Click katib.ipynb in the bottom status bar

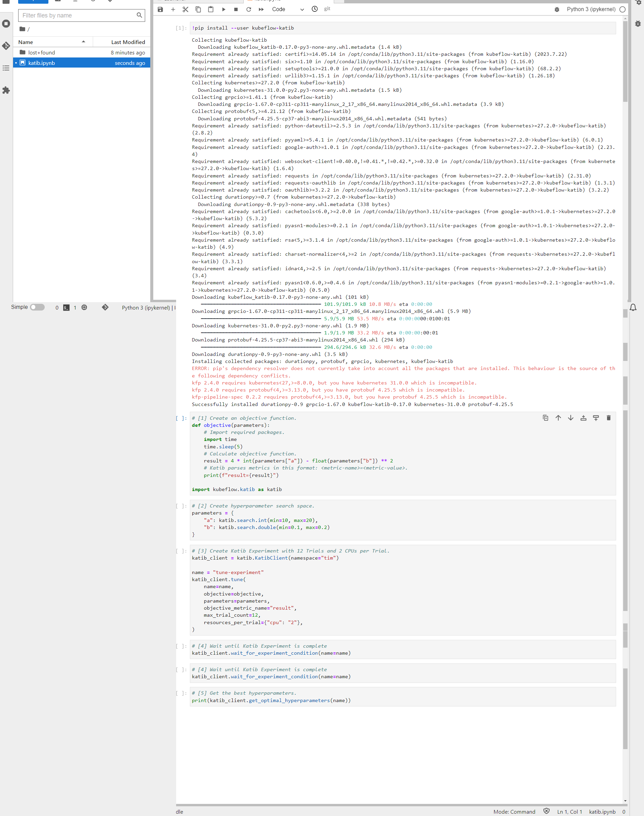coord(602,812)
